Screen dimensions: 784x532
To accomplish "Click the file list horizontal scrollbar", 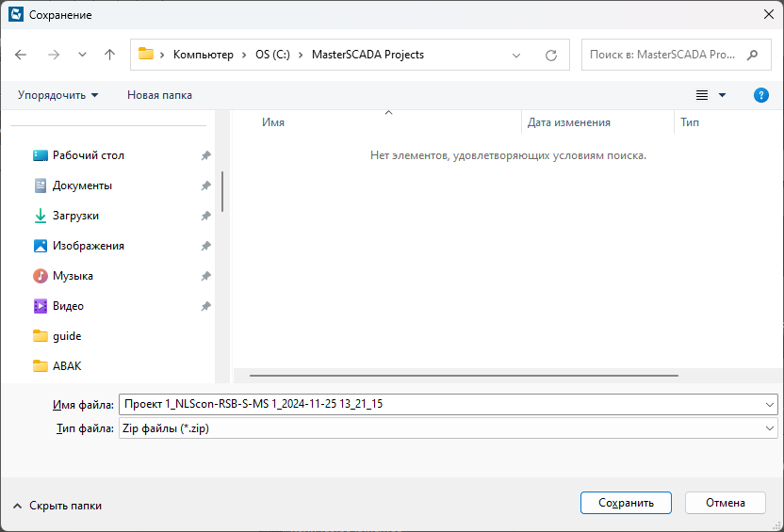I will [x=464, y=375].
